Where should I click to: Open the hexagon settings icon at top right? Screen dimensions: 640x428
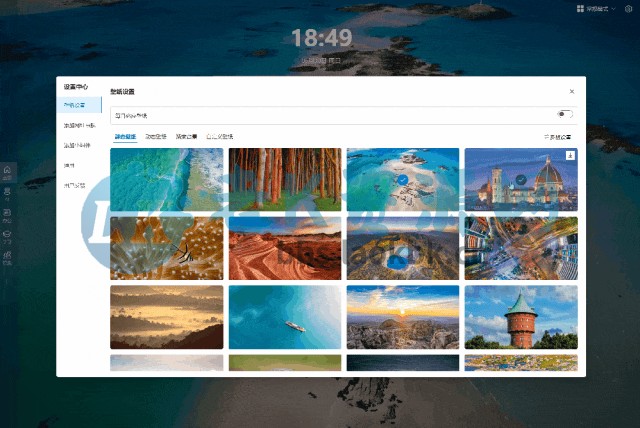(628, 9)
